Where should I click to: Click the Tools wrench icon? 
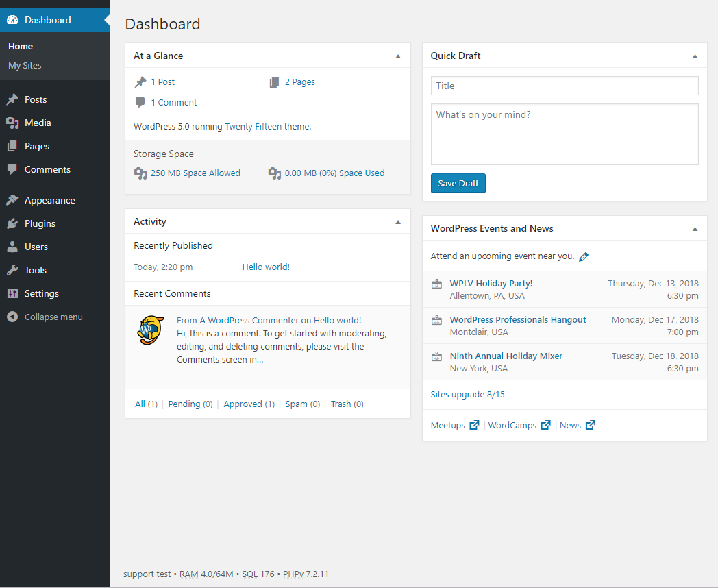12,270
